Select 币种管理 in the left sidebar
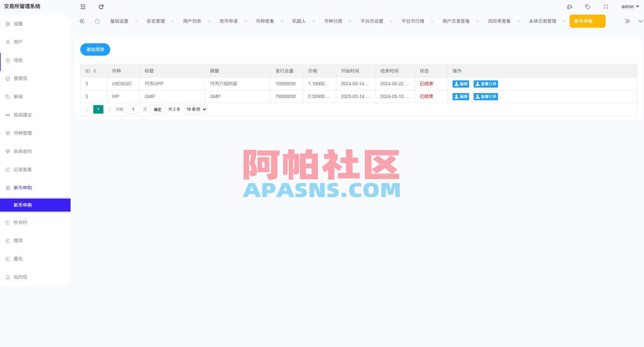 tap(22, 133)
